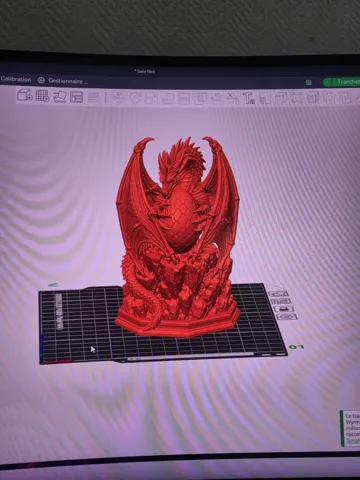Toggle the lock icon beside plate 01
Image resolution: width=360 pixels, height=480 pixels.
284,309
